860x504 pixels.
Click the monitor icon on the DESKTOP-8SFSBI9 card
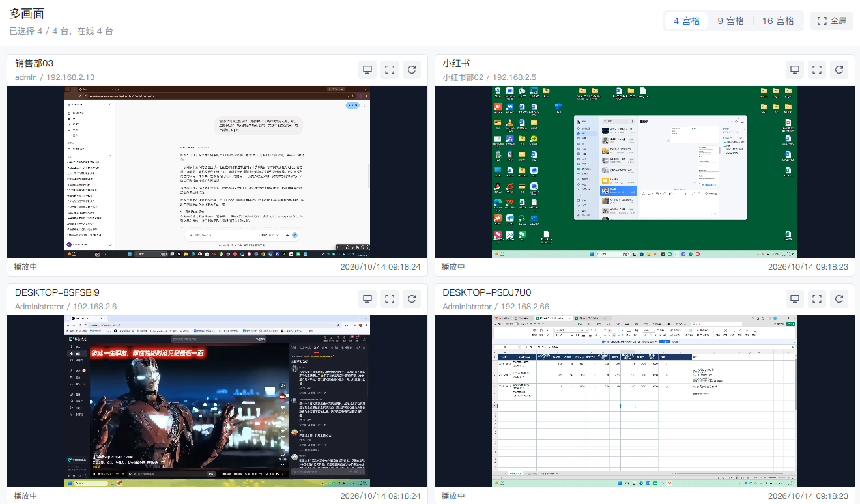[x=367, y=299]
